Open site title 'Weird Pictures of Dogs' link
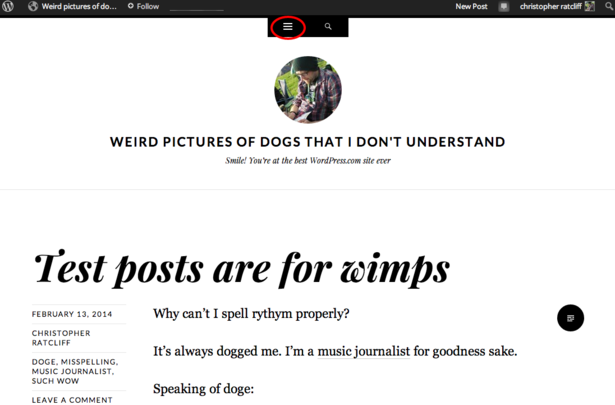 308,142
